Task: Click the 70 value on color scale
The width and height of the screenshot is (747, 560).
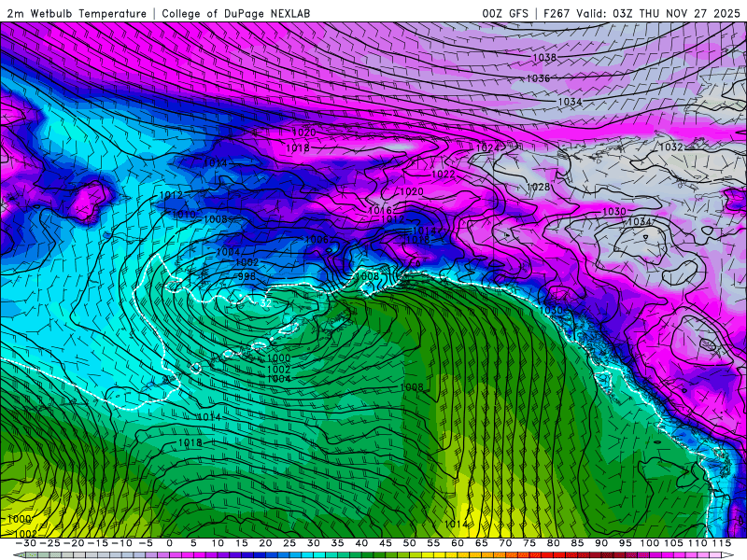Action: coord(505,543)
